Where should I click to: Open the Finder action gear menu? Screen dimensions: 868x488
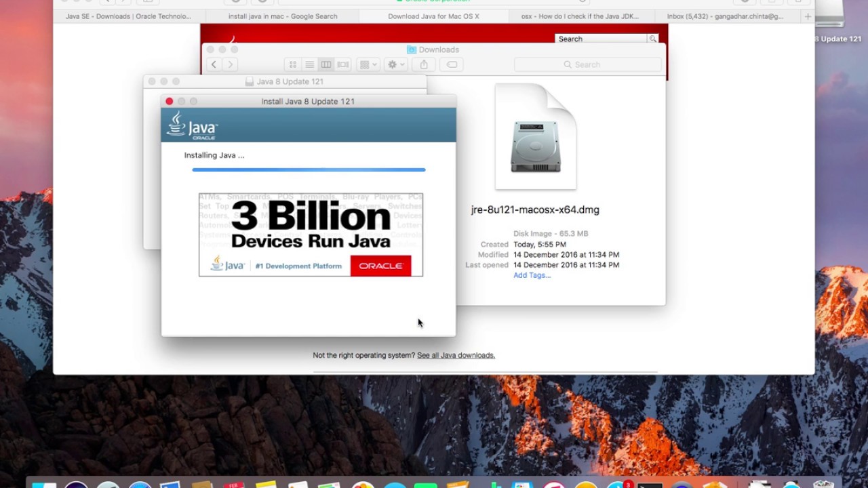(395, 64)
